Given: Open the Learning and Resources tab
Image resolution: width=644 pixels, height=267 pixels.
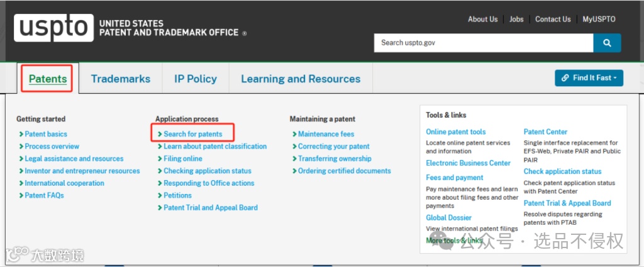Looking at the screenshot, I should [301, 79].
